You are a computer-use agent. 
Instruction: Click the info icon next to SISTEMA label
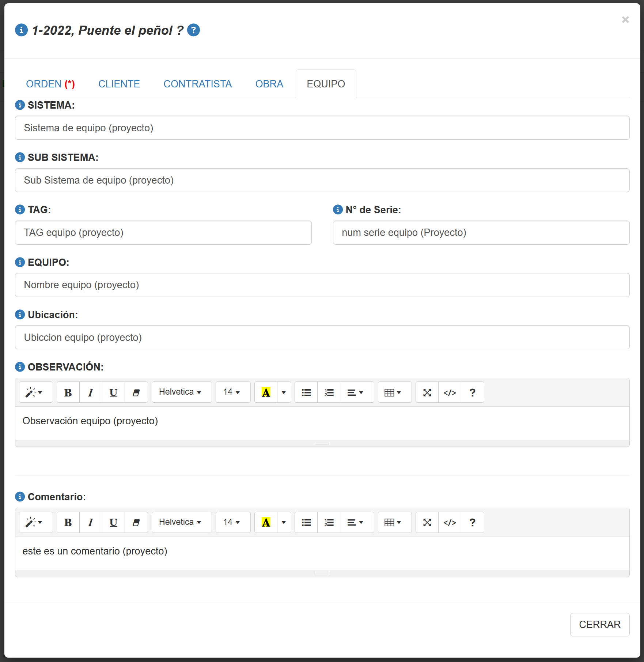point(20,105)
